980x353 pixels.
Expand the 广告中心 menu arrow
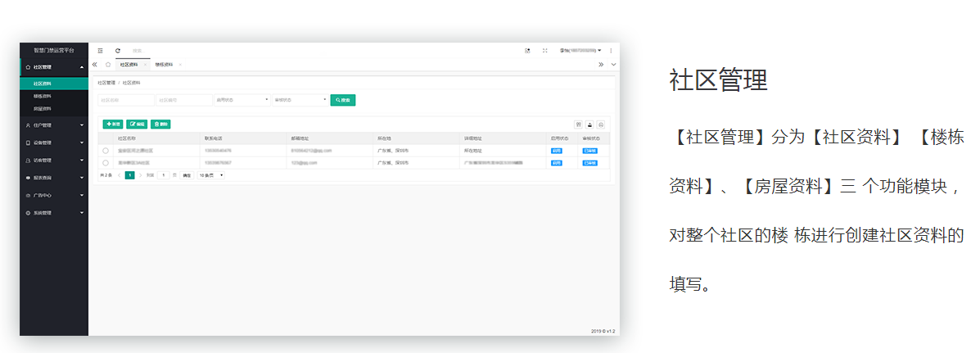[x=82, y=196]
